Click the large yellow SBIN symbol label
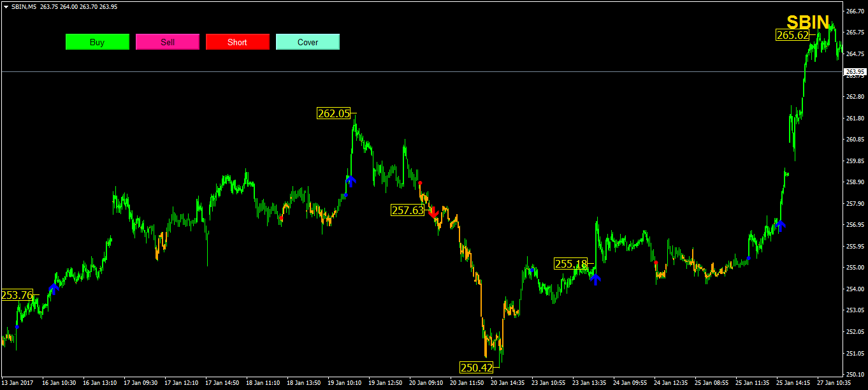This screenshot has width=868, height=390. 808,22
